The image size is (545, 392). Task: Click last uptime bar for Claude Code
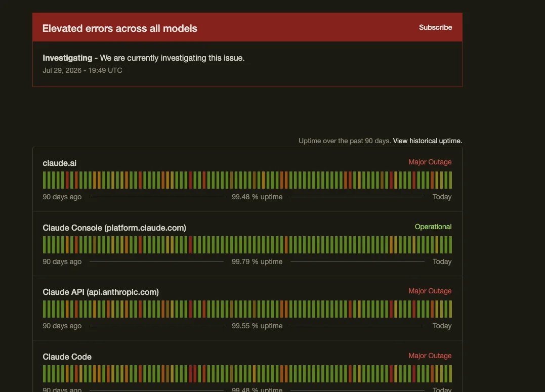pyautogui.click(x=450, y=374)
